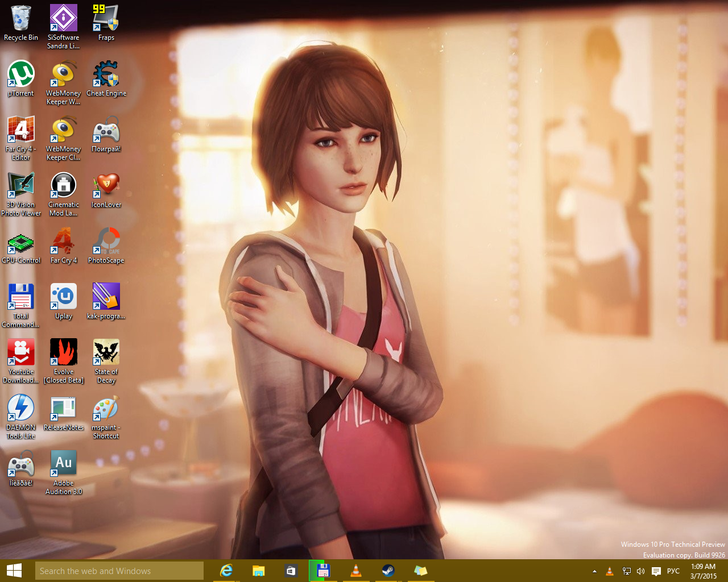
Task: Open Action Center notifications icon
Action: 656,571
